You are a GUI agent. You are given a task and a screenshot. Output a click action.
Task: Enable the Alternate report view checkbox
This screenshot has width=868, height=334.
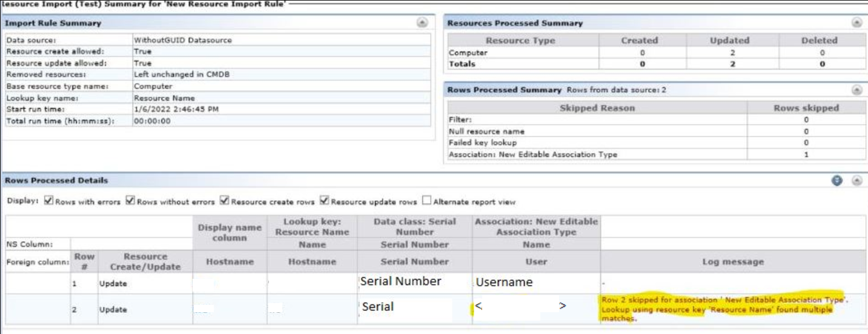(427, 201)
